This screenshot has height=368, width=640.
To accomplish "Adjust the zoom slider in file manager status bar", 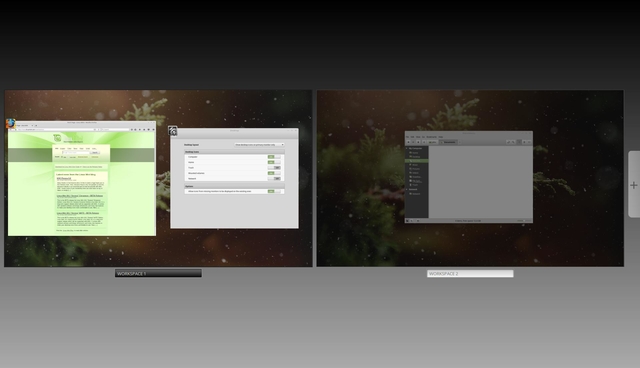I will [x=524, y=221].
